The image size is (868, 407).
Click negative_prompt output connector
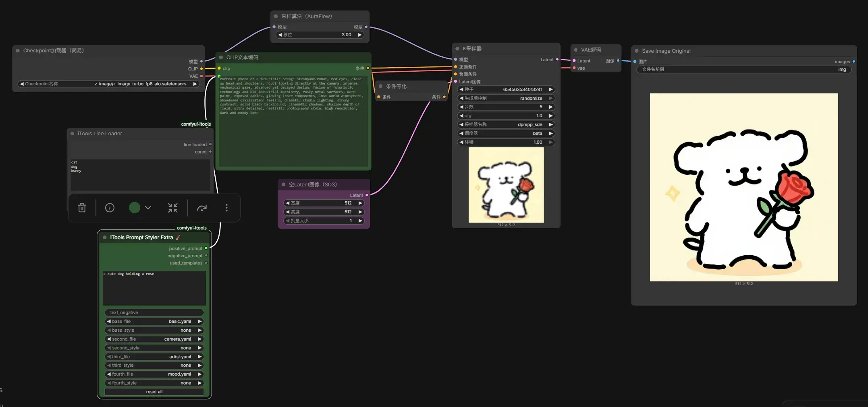coord(206,256)
